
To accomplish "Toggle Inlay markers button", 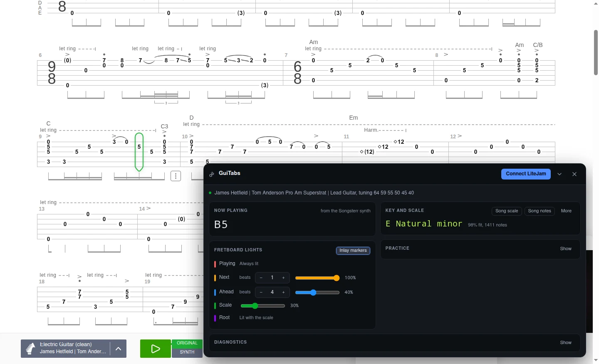I will point(353,251).
